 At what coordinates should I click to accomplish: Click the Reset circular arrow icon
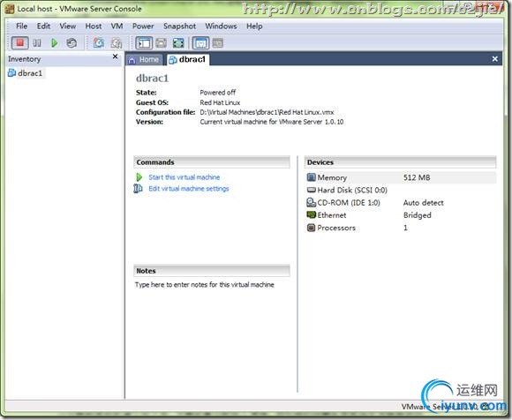pos(72,42)
